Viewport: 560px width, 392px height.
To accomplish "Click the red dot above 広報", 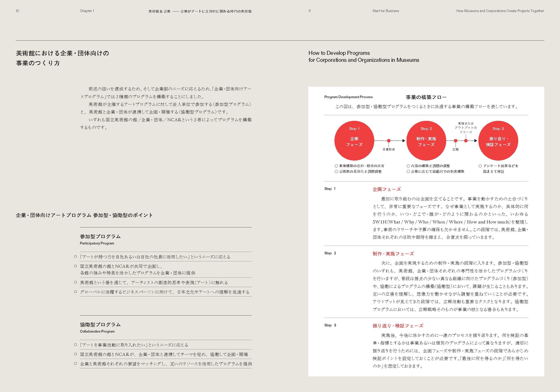I will [x=455, y=141].
